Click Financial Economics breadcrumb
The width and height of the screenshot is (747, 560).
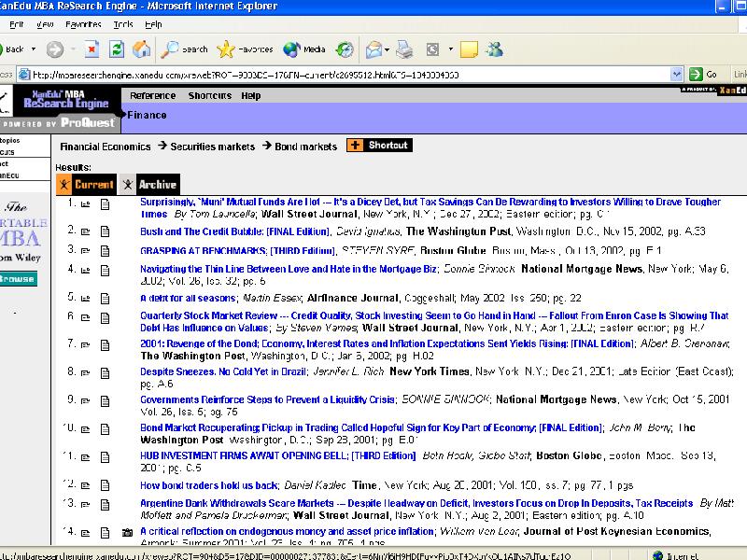coord(106,147)
